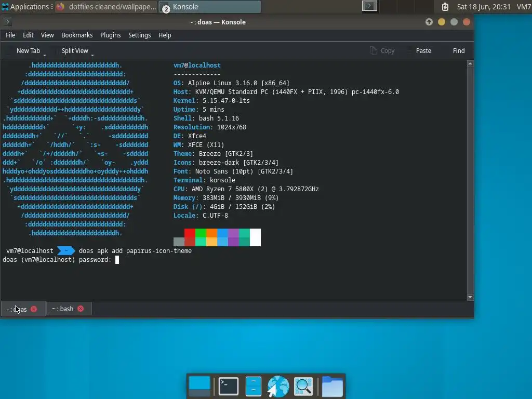Click the Konsole taskbar window button
Image resolution: width=532 pixels, height=399 pixels.
coord(210,6)
